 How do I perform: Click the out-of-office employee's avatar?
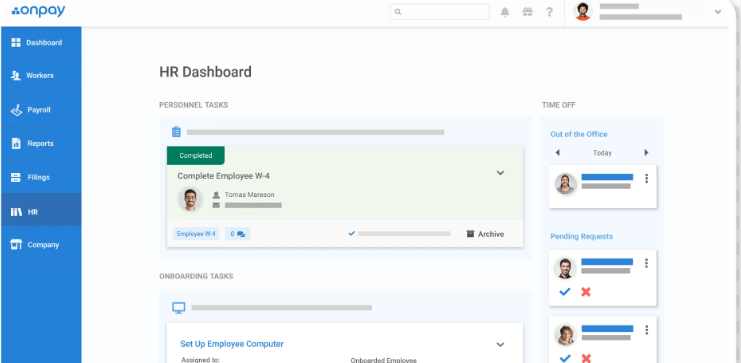pyautogui.click(x=565, y=184)
